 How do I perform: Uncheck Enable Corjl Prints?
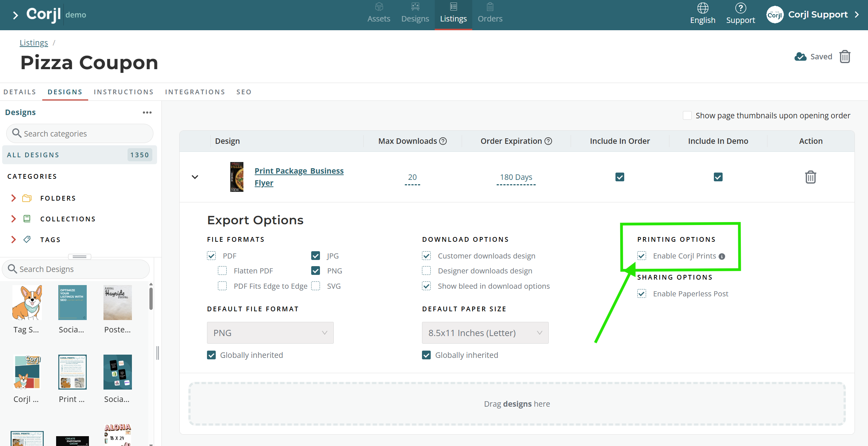(x=642, y=256)
